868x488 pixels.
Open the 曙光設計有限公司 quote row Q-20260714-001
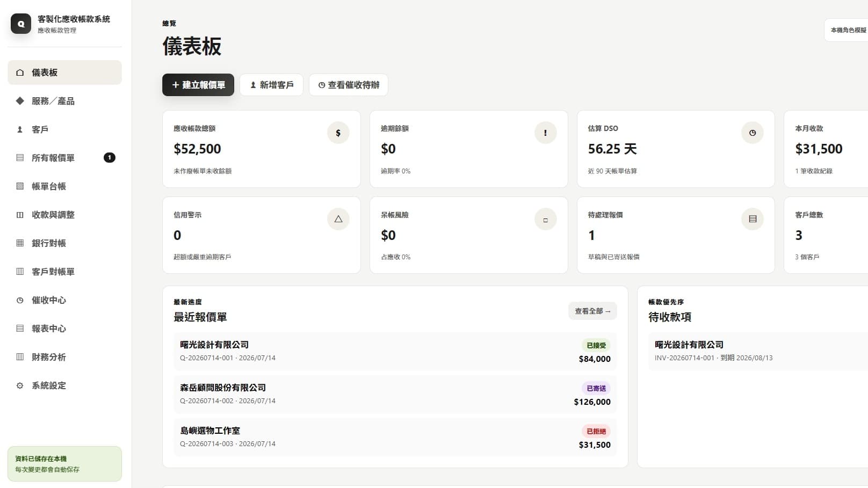[395, 352]
